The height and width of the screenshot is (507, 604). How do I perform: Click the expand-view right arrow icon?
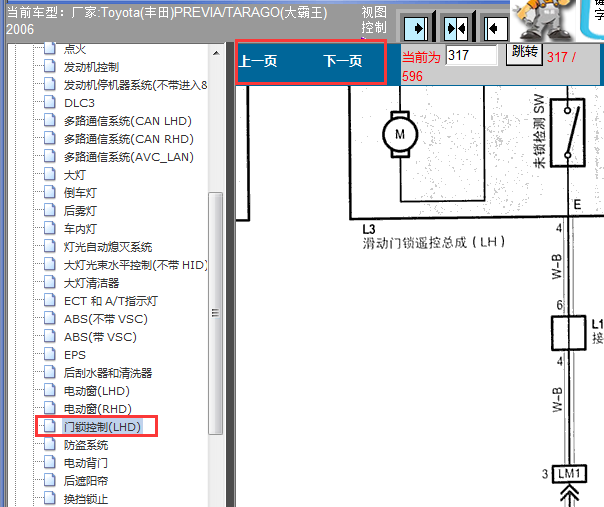tap(416, 29)
